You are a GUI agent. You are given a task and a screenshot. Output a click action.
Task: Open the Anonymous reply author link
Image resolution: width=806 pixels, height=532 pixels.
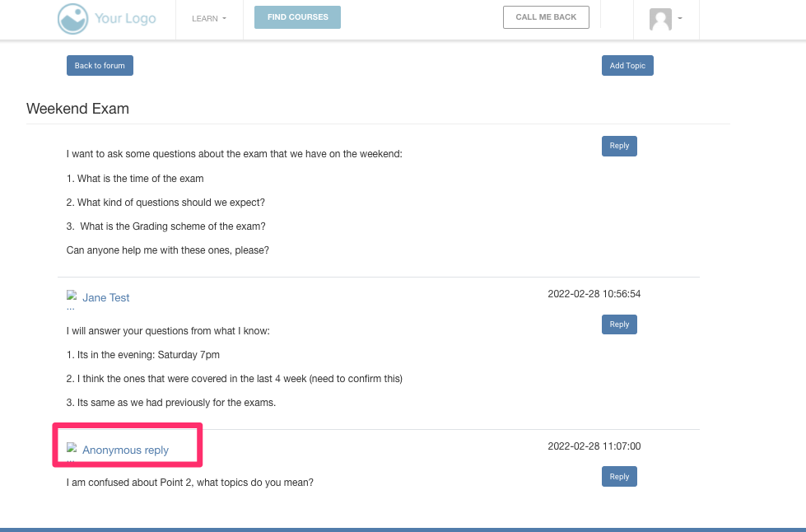[125, 450]
